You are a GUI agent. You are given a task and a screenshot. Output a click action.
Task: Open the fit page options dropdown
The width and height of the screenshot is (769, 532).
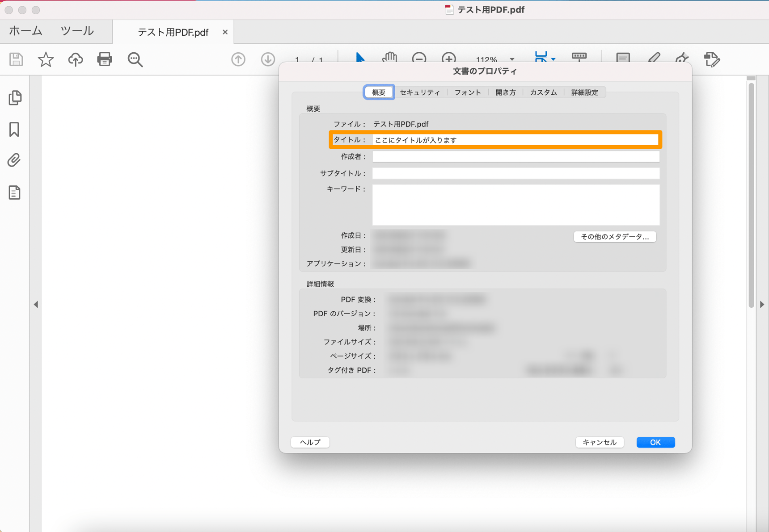(x=553, y=59)
